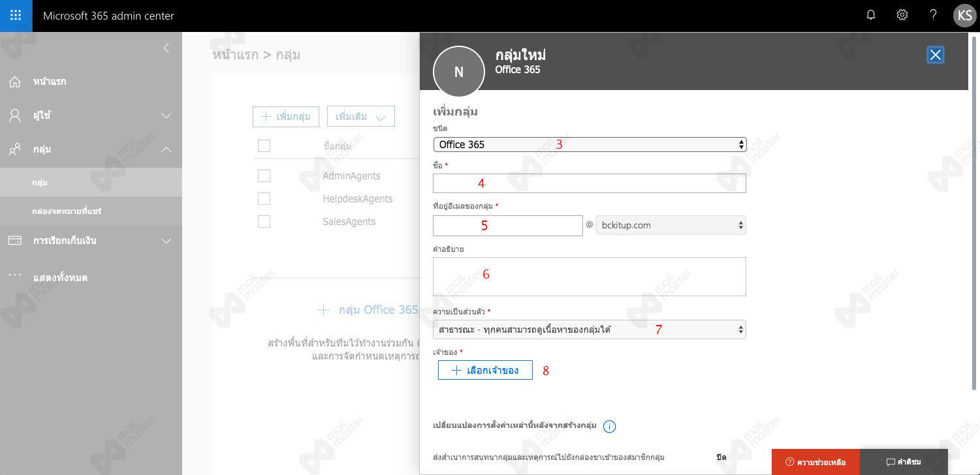This screenshot has height=475, width=980.
Task: Open the app launcher waffle icon
Action: (16, 16)
